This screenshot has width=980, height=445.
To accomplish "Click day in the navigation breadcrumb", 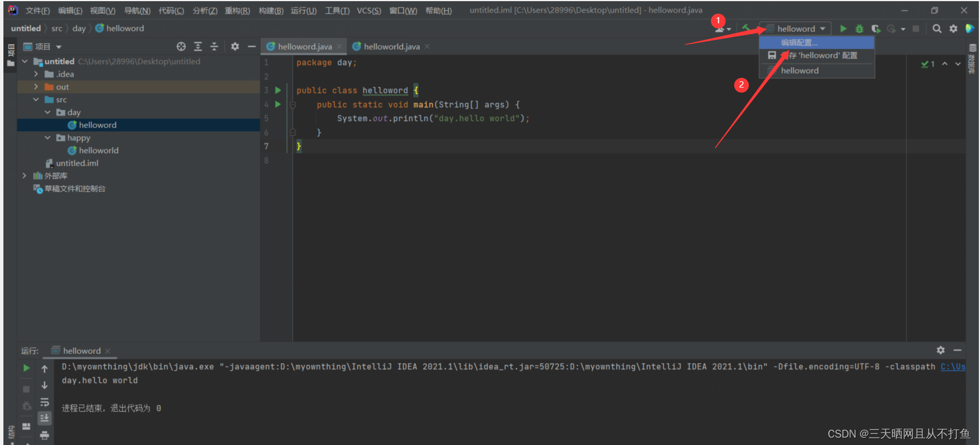I will (x=79, y=28).
